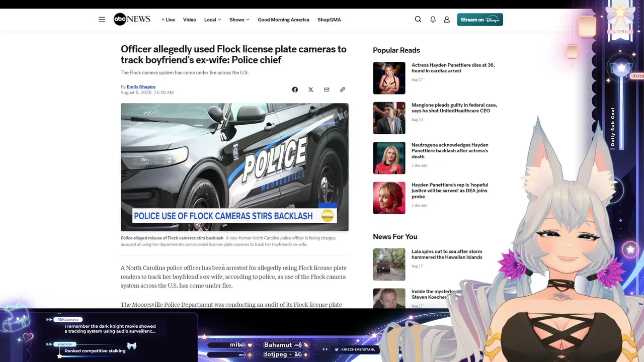Expand the Shows dropdown menu
Image resolution: width=644 pixels, height=362 pixels.
[x=239, y=20]
